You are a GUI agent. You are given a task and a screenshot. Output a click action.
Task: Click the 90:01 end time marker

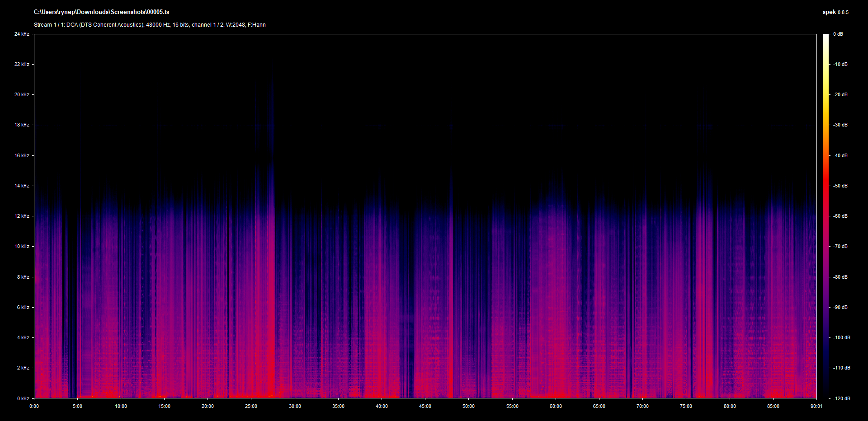click(x=816, y=406)
